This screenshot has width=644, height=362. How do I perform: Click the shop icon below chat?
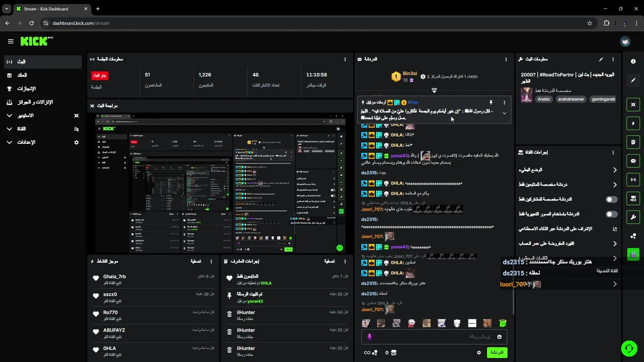click(394, 352)
